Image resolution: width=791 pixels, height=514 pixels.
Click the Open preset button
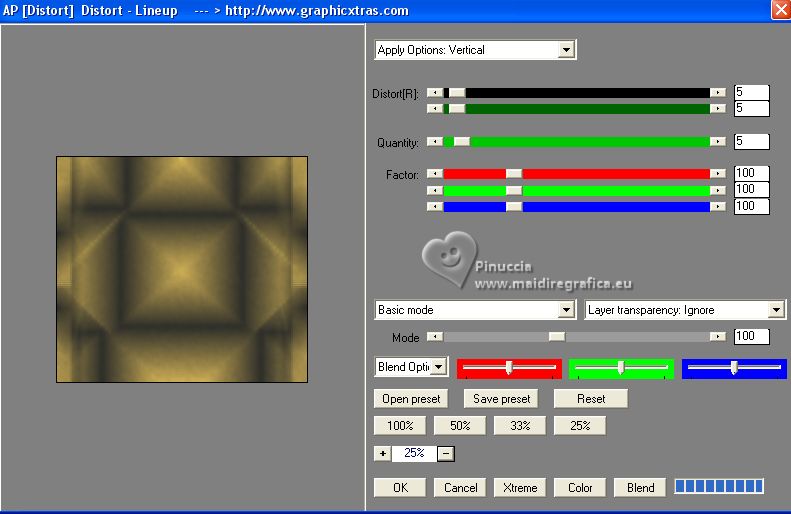click(411, 398)
